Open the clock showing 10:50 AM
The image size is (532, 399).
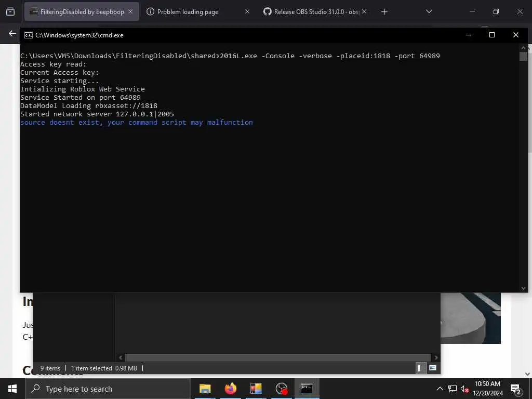[x=487, y=389]
